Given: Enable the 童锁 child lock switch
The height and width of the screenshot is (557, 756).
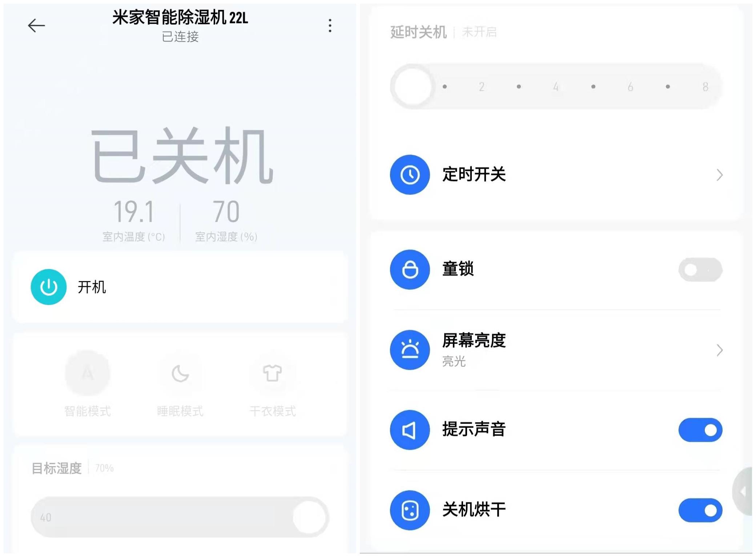Looking at the screenshot, I should click(x=700, y=269).
